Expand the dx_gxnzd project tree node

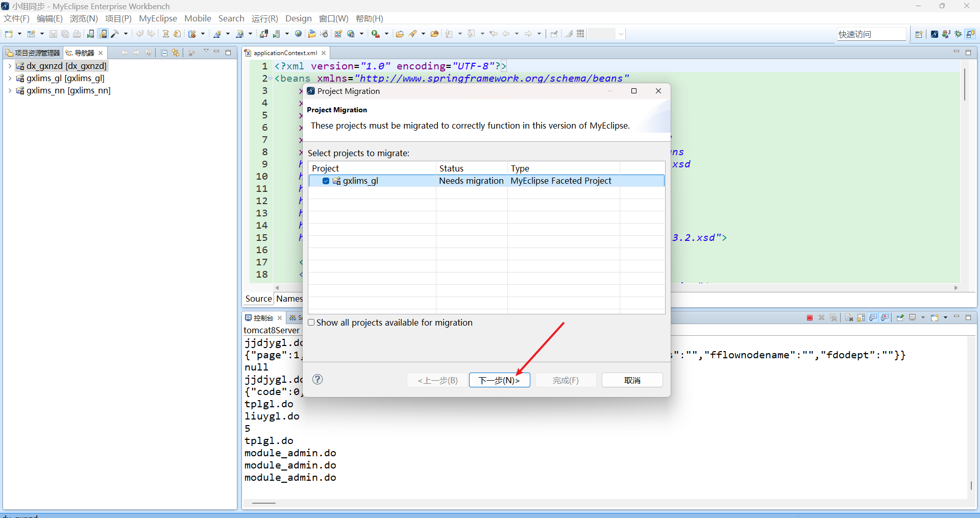coord(10,66)
